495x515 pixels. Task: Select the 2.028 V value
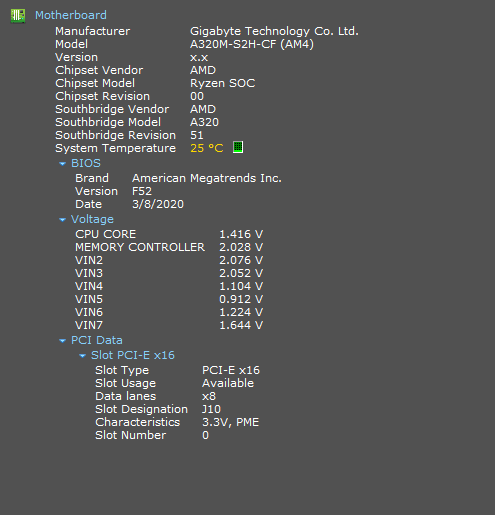[x=241, y=247]
